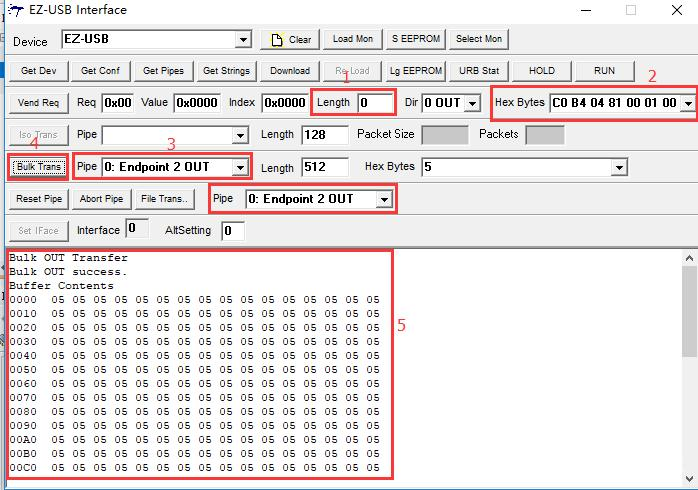Viewport: 698px width, 490px height.
Task: Click the Abort Pipe button
Action: [101, 199]
